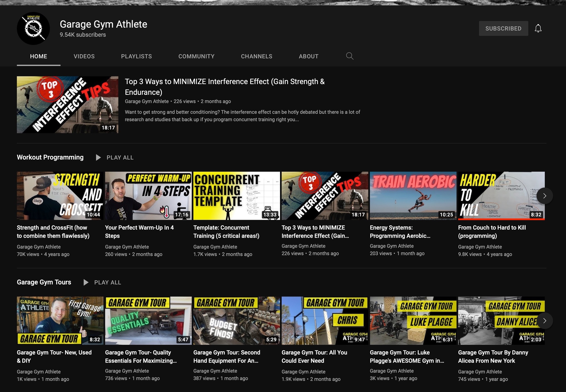This screenshot has height=392, width=566.
Task: Click red progress bar on Harder To Kill
Action: [x=501, y=219]
